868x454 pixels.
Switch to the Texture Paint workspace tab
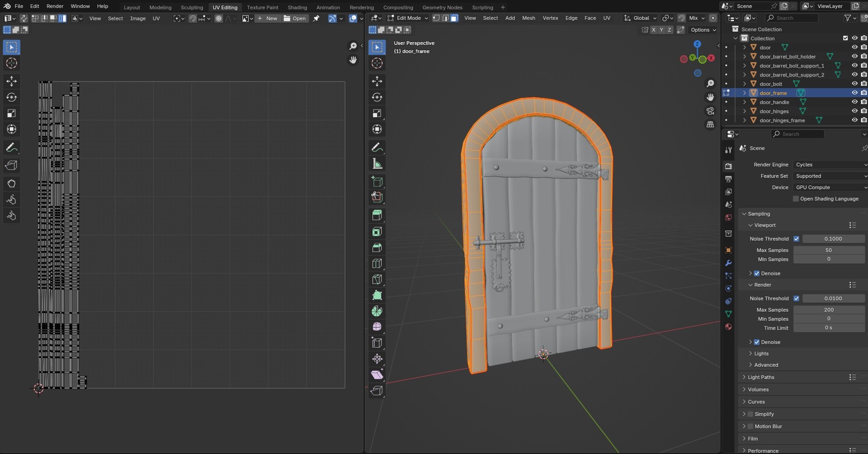(x=263, y=7)
